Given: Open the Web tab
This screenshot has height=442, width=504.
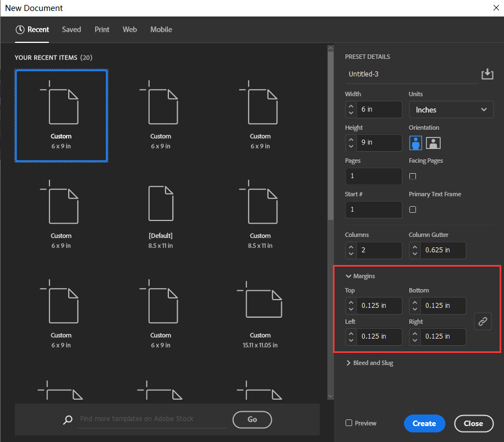Looking at the screenshot, I should [129, 30].
